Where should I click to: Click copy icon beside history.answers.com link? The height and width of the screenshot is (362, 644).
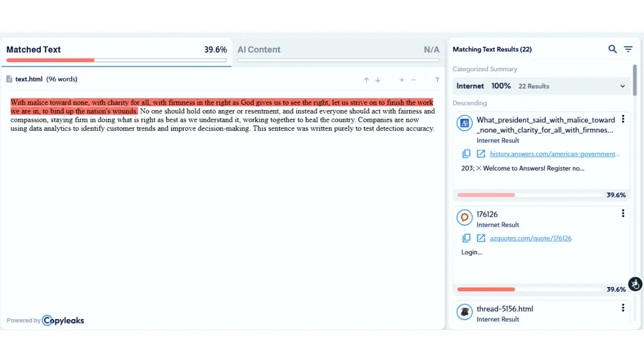click(x=466, y=154)
